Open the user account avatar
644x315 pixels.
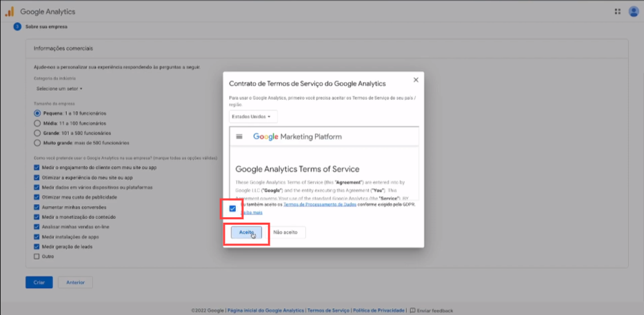tap(633, 12)
